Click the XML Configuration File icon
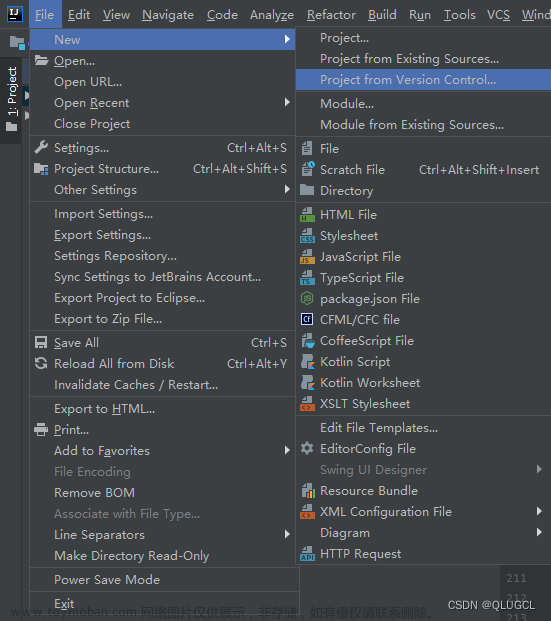 point(307,511)
